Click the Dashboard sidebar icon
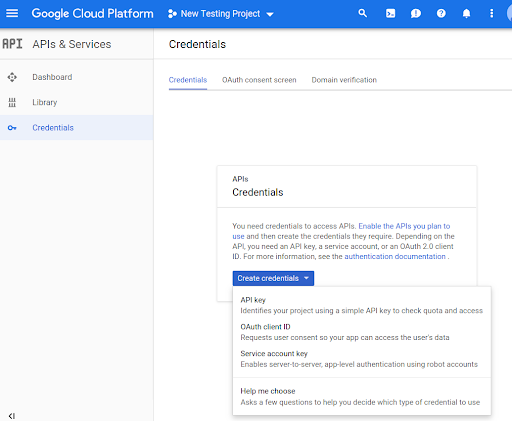512x421 pixels. 12,77
